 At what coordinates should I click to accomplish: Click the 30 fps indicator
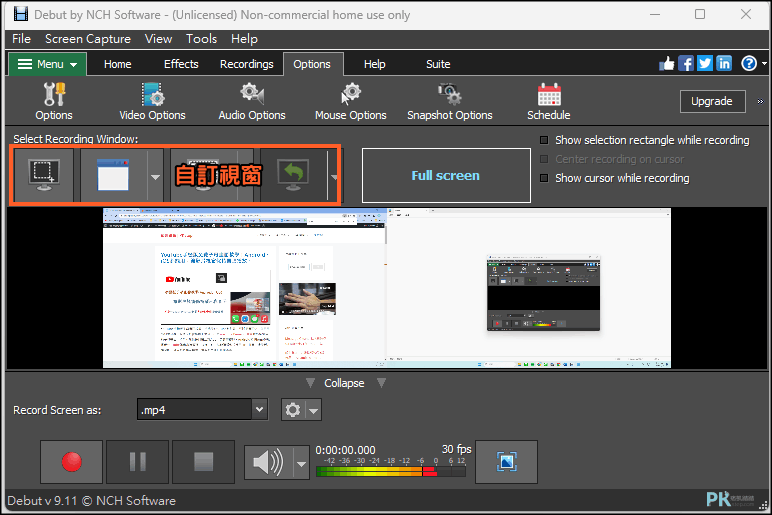click(x=456, y=449)
